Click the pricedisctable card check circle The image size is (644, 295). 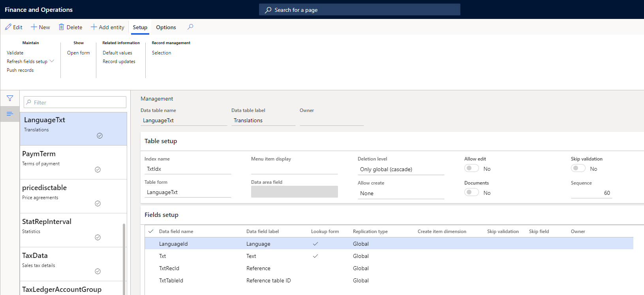98,204
